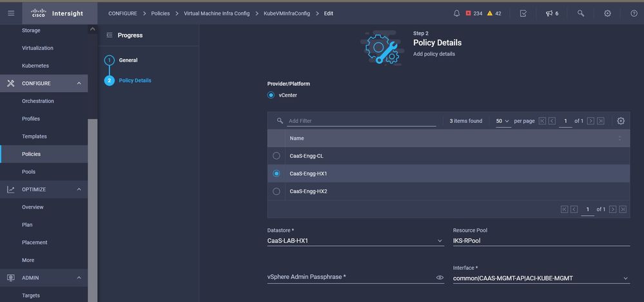Viewport: 644px width, 302px height.
Task: Open Overview under OPTIMIZE
Action: [x=33, y=207]
